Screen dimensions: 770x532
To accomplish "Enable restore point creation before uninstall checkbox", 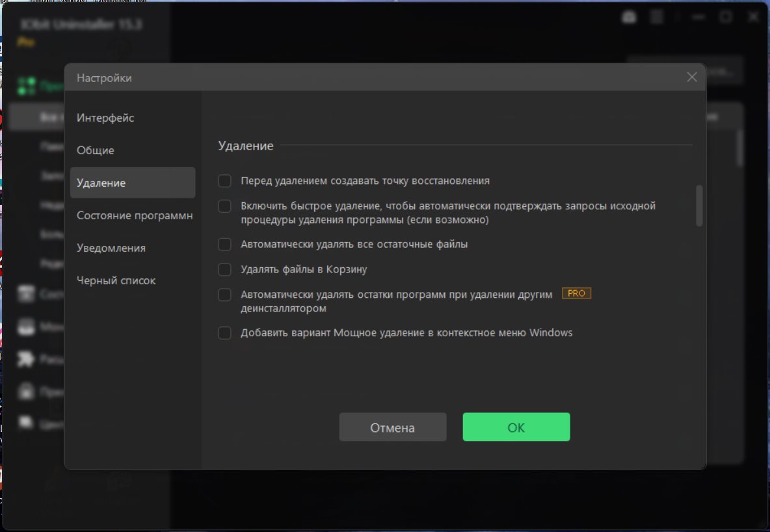I will point(224,181).
